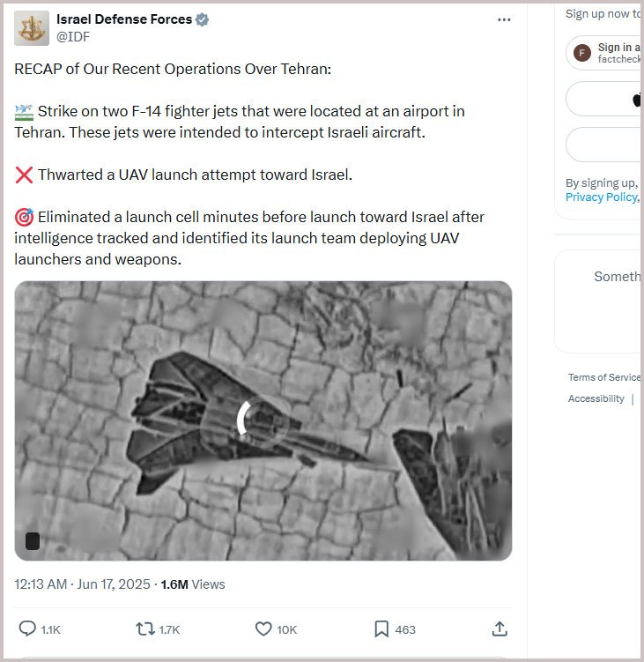644x662 pixels.
Task: Click the black square in the video corner
Action: pyautogui.click(x=33, y=541)
